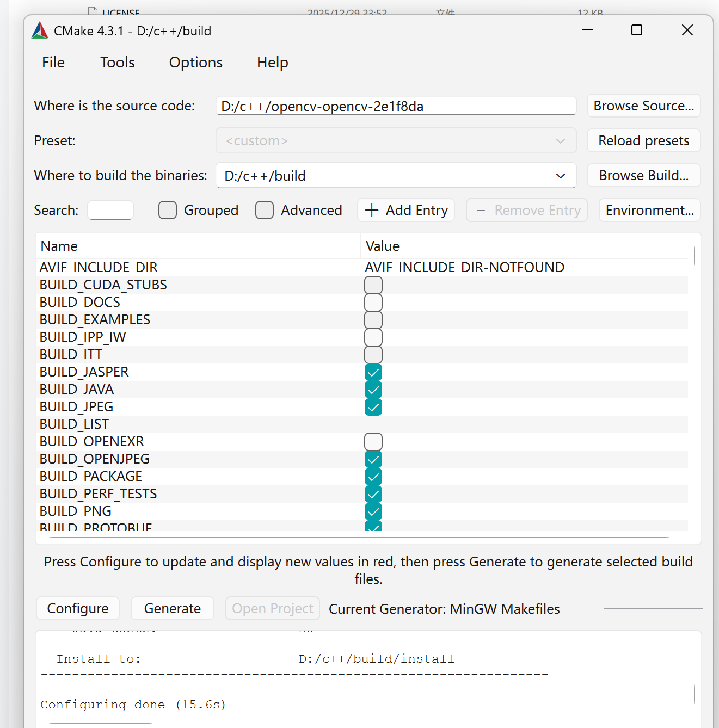The image size is (719, 728).
Task: Open the Preset custom dropdown
Action: (x=396, y=141)
